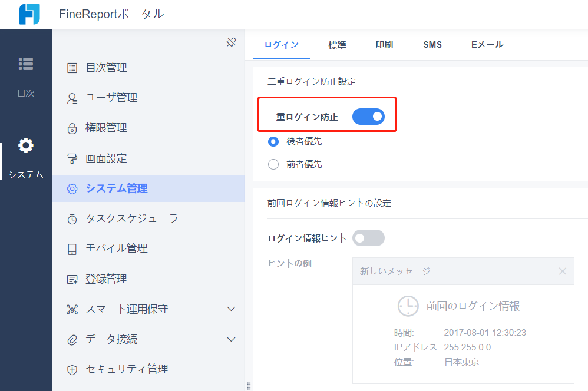The height and width of the screenshot is (391, 588).
Task: Open the 印刷 tab
Action: tap(384, 45)
